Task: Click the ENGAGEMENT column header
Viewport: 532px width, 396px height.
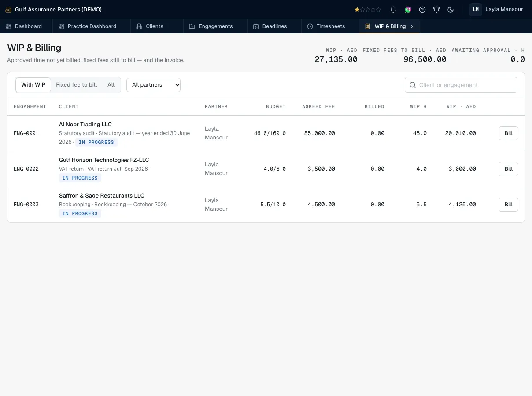Action: pyautogui.click(x=30, y=107)
